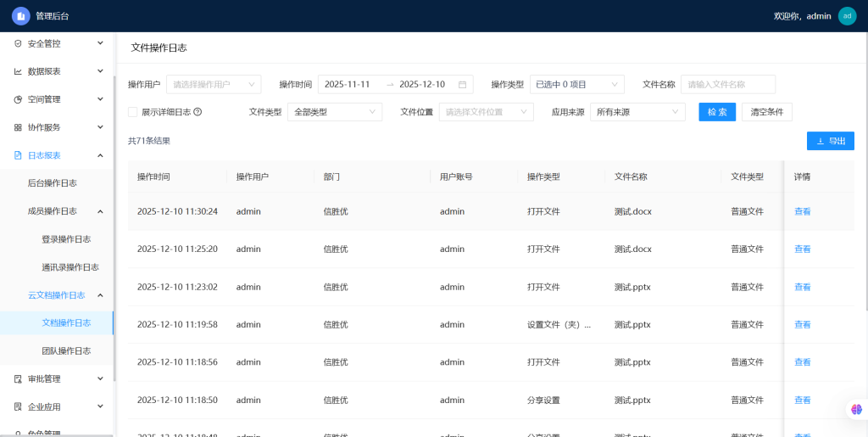
Task: Click the sidebar vertical scrollbar
Action: point(114,227)
